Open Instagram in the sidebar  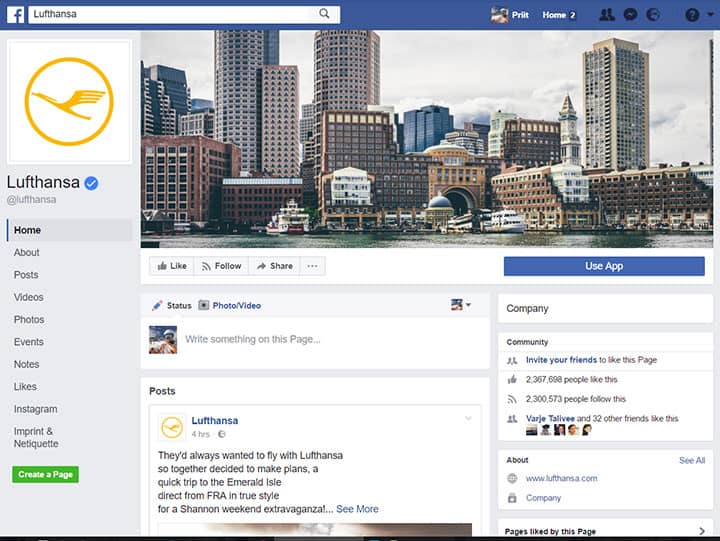(35, 409)
